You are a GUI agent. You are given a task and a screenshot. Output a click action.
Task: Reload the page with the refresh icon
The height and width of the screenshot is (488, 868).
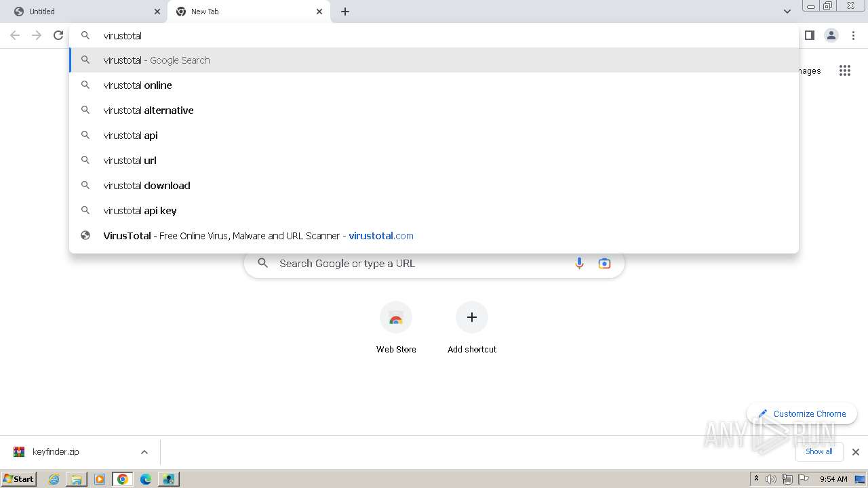(x=58, y=35)
